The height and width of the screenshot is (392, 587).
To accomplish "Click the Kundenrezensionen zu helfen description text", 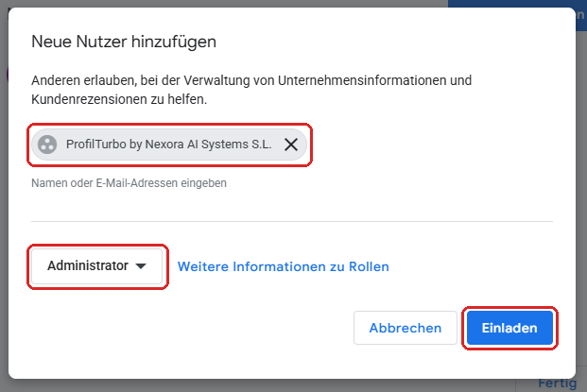I will [119, 99].
